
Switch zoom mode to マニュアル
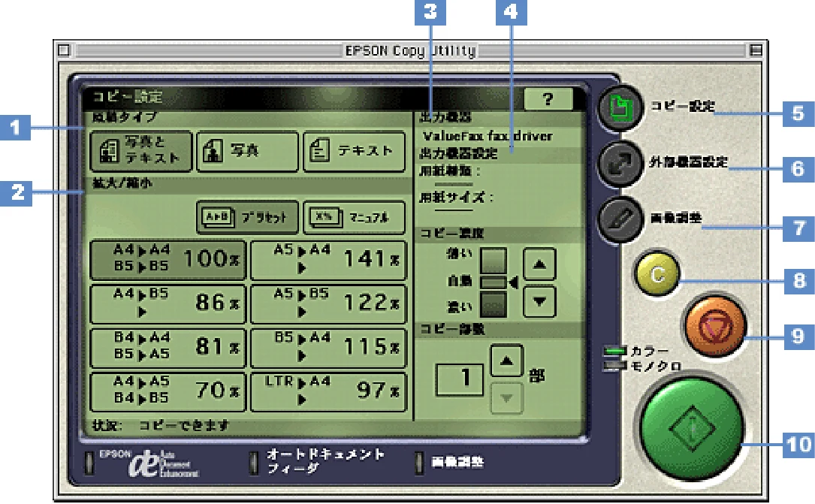[x=354, y=217]
